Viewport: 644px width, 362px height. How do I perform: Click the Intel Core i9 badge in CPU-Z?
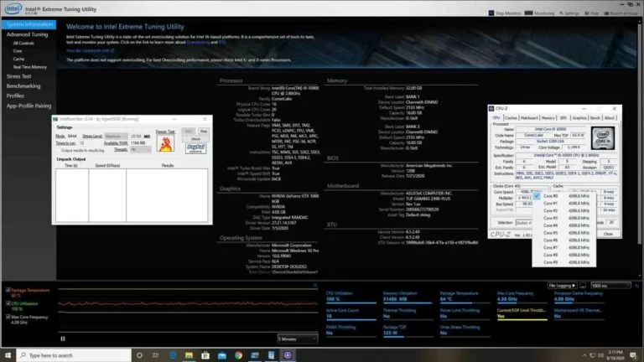point(603,137)
